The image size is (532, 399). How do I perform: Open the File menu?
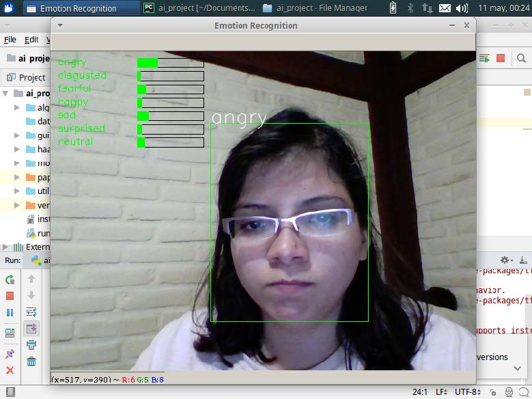coord(10,40)
